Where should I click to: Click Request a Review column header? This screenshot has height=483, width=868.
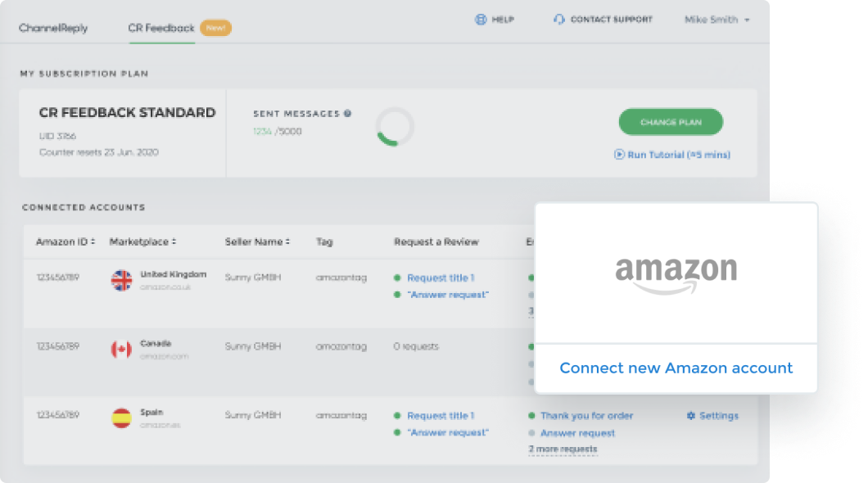[436, 241]
